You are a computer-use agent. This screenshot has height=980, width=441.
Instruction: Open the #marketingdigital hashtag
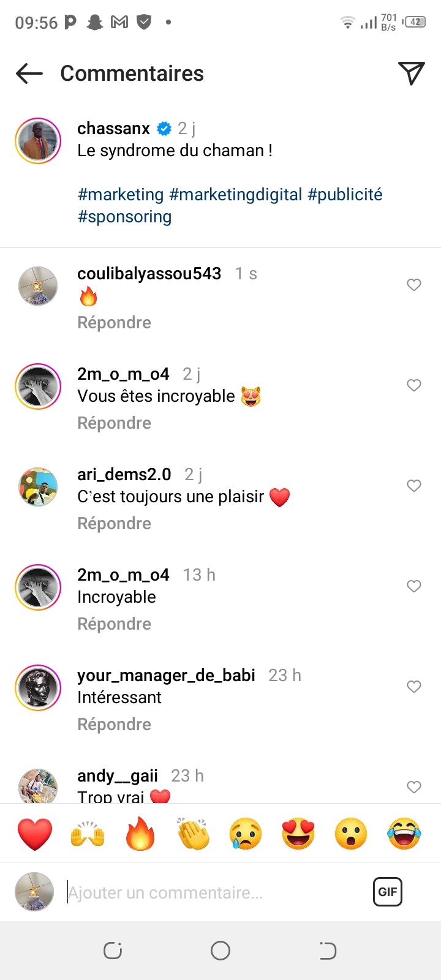(236, 195)
